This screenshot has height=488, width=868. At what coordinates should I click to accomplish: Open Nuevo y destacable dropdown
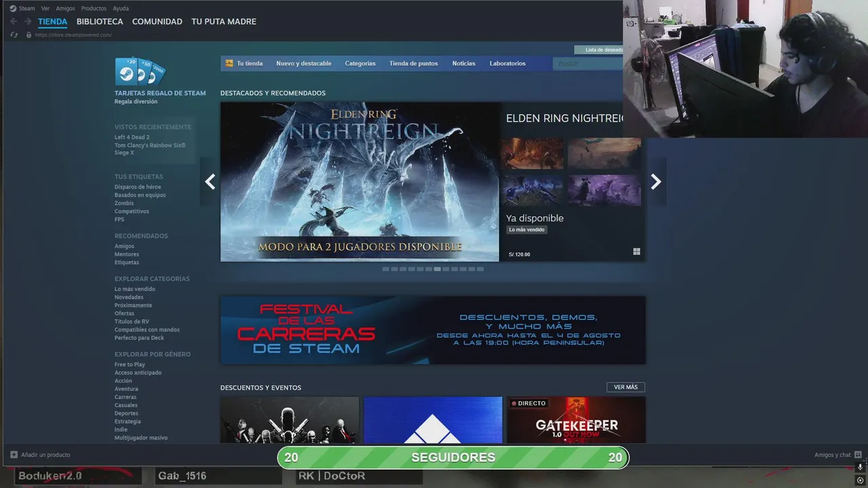[304, 64]
